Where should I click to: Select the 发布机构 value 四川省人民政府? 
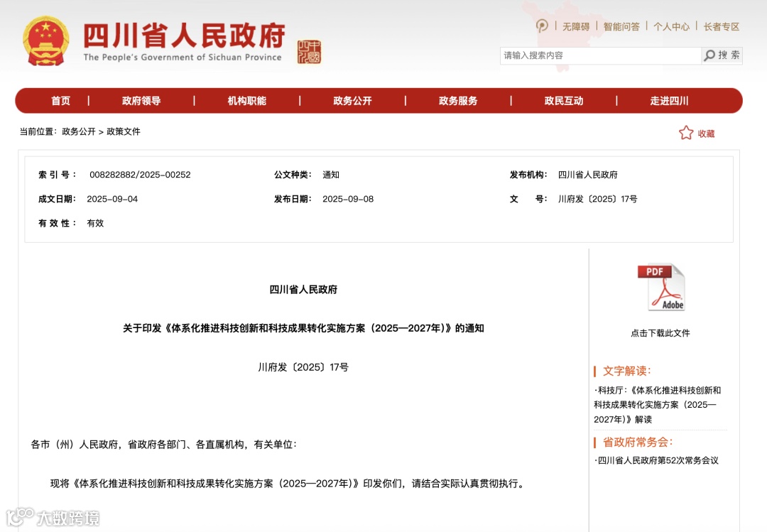coord(588,175)
